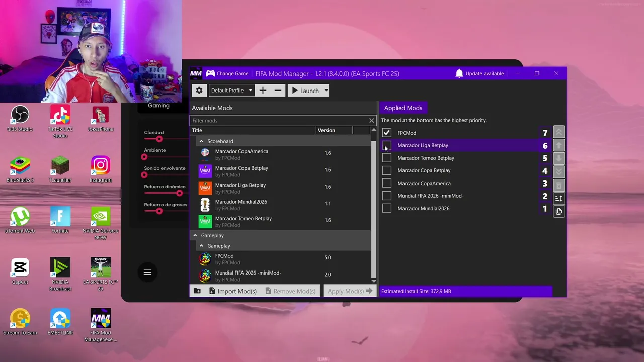Screen dimensions: 644x362
Task: Open CapCut desktop shortcut
Action: (20, 271)
